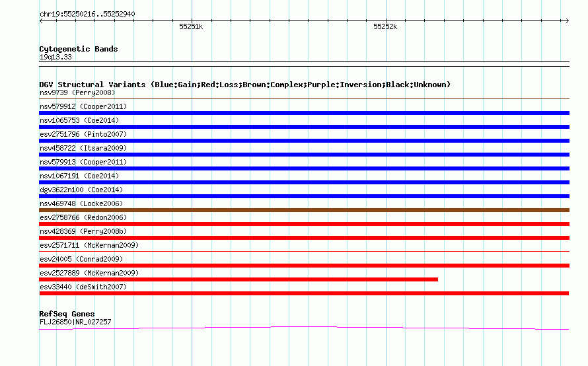The height and width of the screenshot is (366, 588).
Task: Select the blue bar under nsv1067191
Action: tap(304, 182)
